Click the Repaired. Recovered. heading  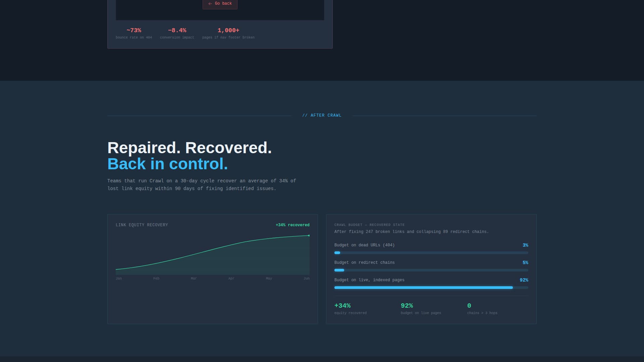point(190,148)
